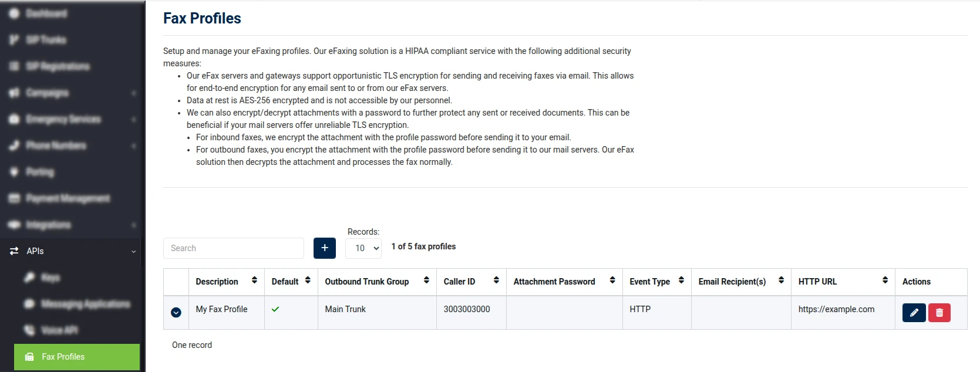Edit My Fax Profile with pencil button
Viewport: 980px width, 372px height.
(x=914, y=313)
